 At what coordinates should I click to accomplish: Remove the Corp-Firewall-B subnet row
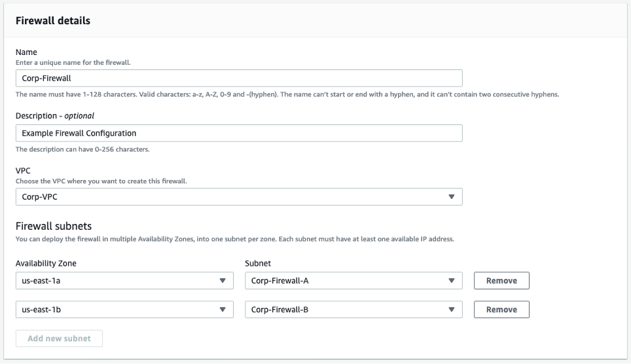click(x=501, y=310)
